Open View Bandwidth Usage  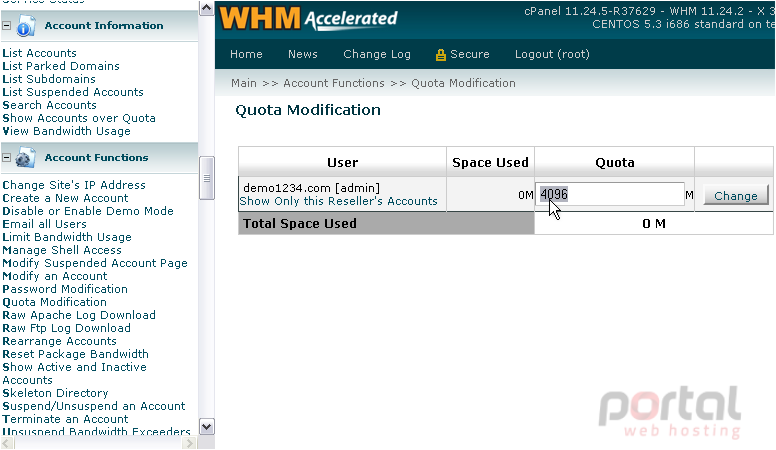point(66,131)
